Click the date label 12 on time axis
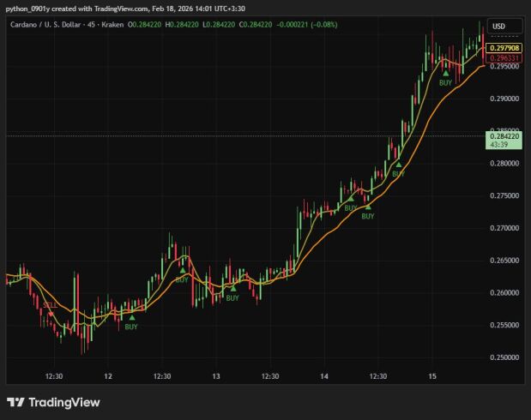 point(108,376)
